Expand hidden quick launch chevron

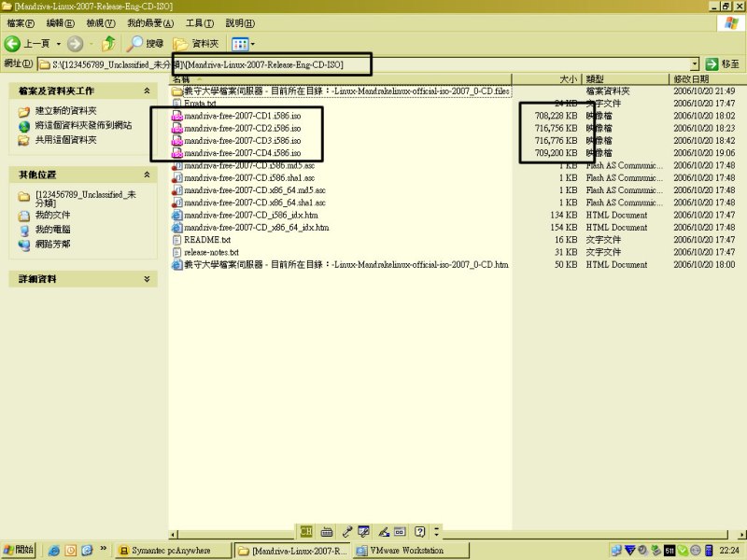tap(103, 549)
